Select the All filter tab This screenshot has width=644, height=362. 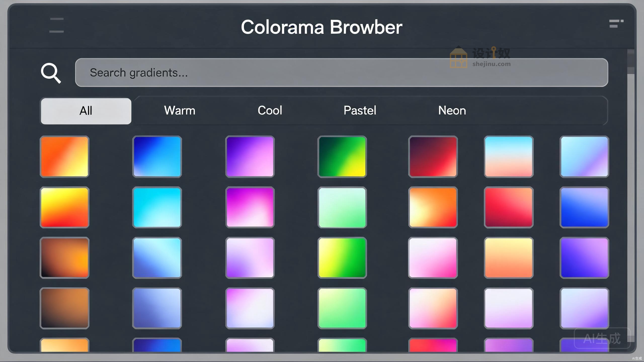click(86, 111)
